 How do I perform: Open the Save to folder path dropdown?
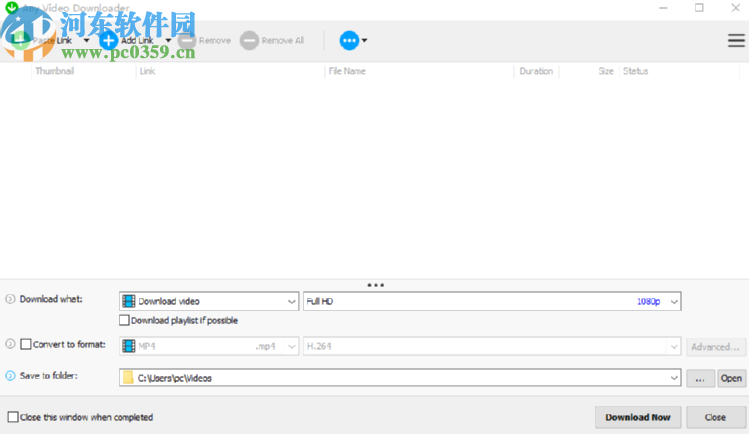tap(674, 378)
